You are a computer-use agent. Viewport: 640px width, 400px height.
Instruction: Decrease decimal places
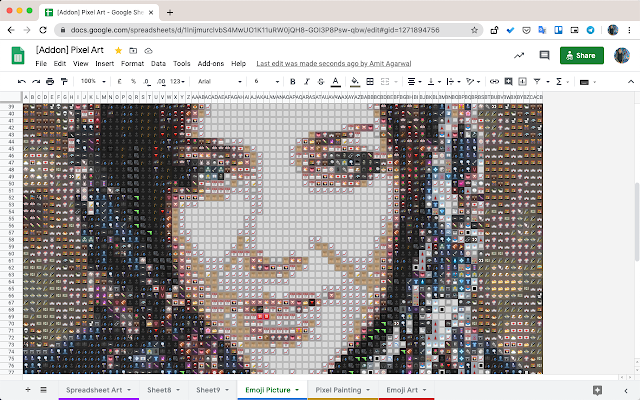click(147, 82)
